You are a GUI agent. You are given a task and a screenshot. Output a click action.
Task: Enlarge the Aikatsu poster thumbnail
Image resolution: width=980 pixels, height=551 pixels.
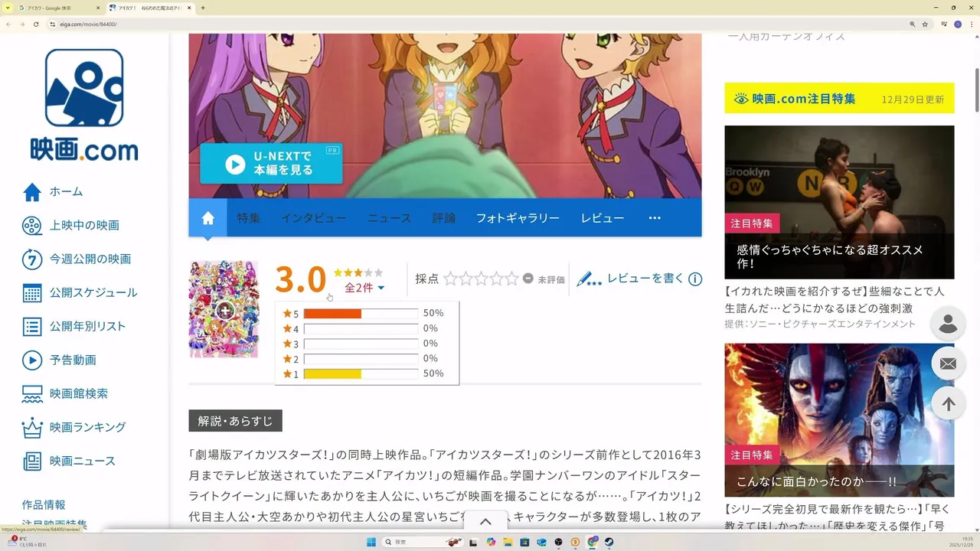224,309
